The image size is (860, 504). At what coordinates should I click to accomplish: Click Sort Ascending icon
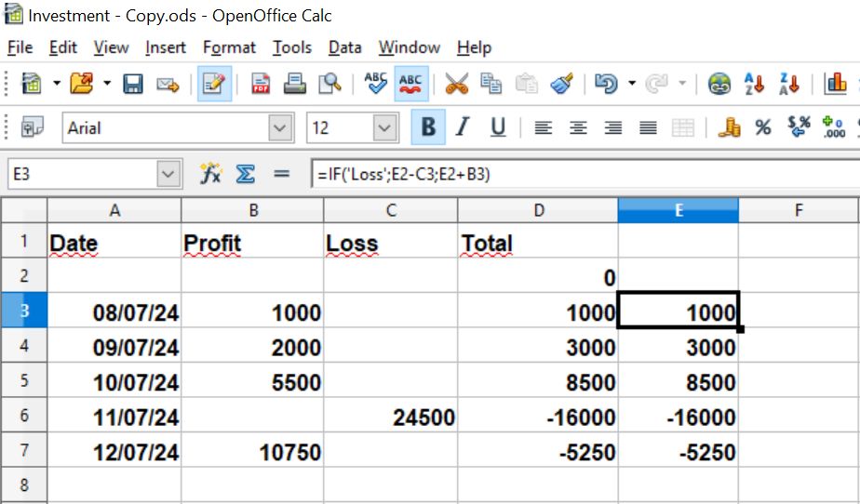click(754, 84)
